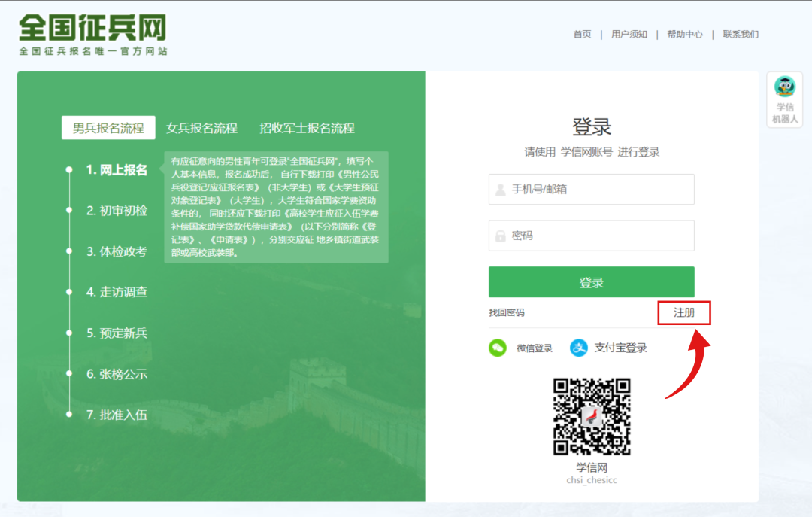Image resolution: width=812 pixels, height=517 pixels.
Task: Open the 联系我们 page
Action: click(x=739, y=34)
